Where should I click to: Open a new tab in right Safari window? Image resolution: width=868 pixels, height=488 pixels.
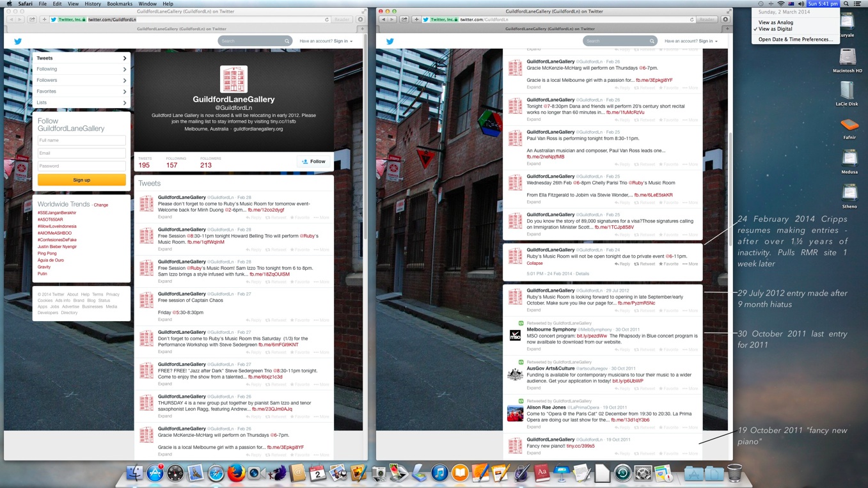coord(727,29)
